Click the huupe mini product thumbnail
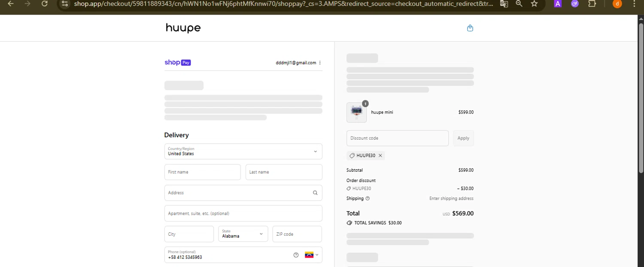Screen dimensions: 644x267 (356, 112)
